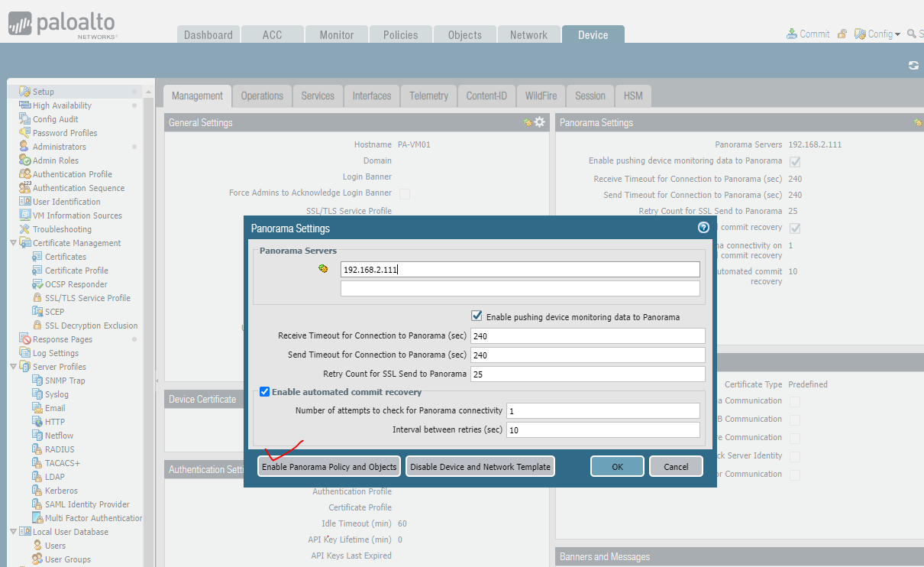This screenshot has width=924, height=567.
Task: Open the Services sub-tab
Action: click(318, 96)
